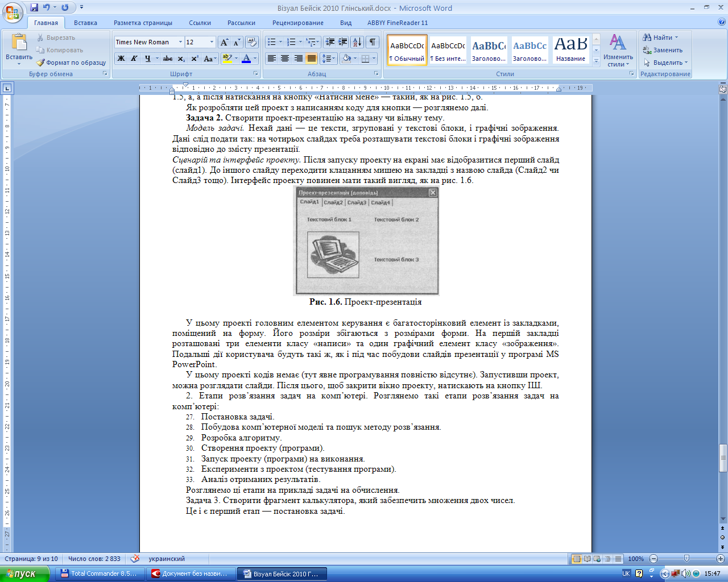
Task: Open line spacing dropdown
Action: click(328, 59)
